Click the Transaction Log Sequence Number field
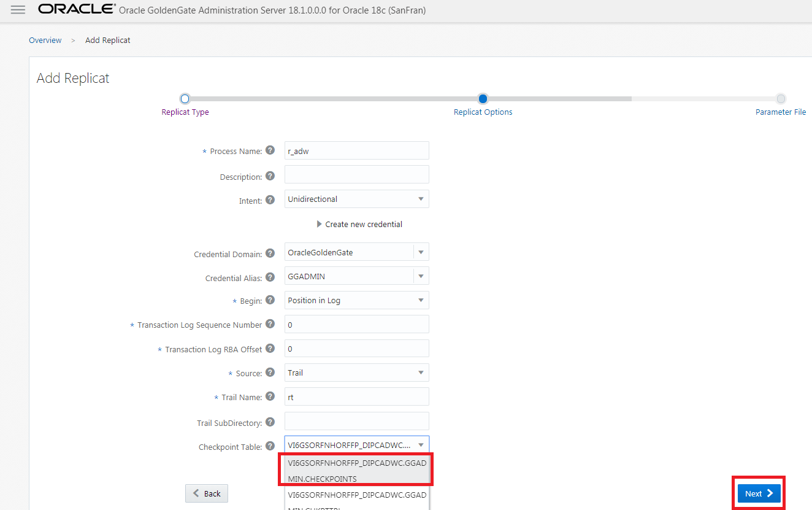The width and height of the screenshot is (812, 510). [x=357, y=325]
